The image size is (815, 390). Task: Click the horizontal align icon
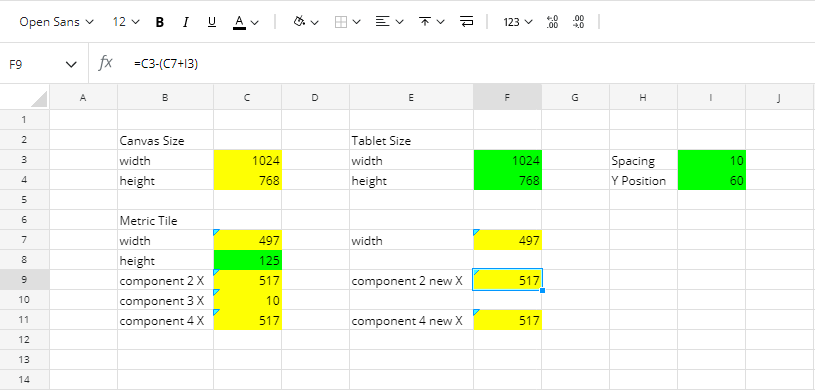(x=383, y=22)
